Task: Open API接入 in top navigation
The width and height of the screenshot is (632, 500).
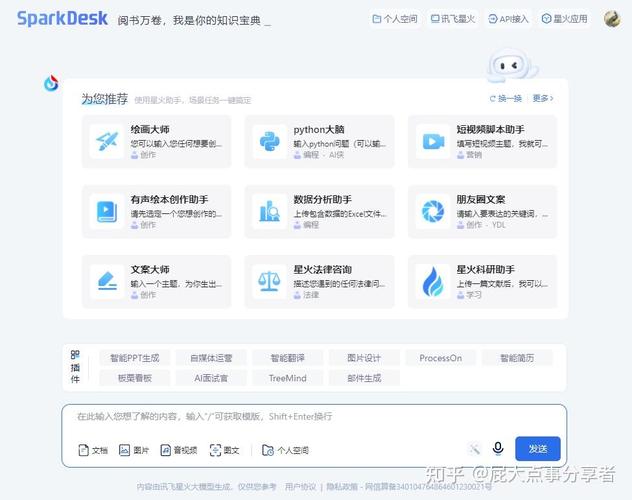Action: pyautogui.click(x=508, y=19)
